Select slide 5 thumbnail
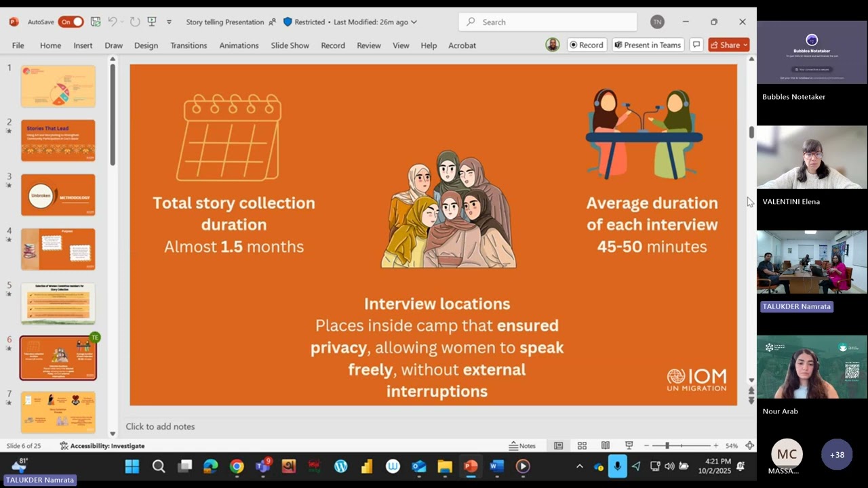Viewport: 868px width, 488px height. 58,303
